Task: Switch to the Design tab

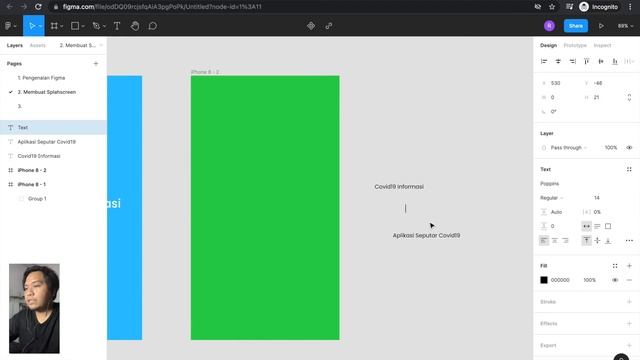Action: 548,45
